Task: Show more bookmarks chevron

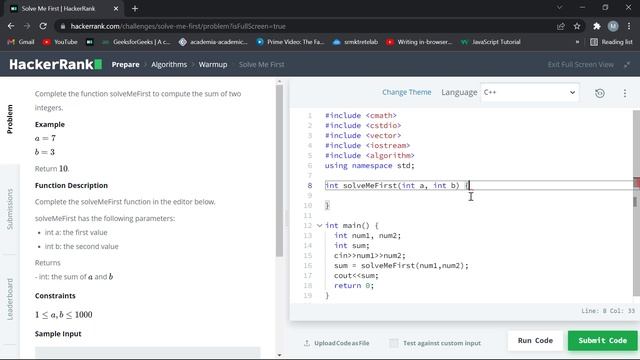Action: tap(577, 42)
